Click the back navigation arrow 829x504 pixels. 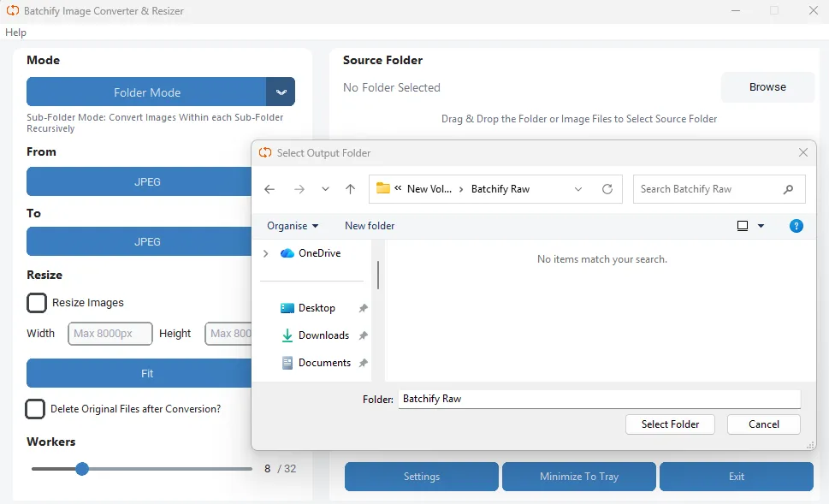269,188
